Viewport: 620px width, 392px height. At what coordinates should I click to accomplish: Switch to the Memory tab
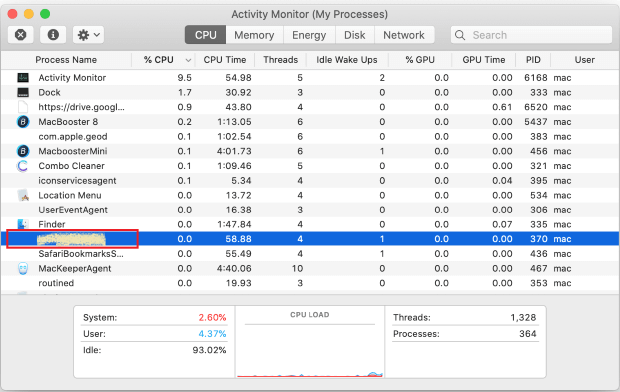tap(254, 35)
